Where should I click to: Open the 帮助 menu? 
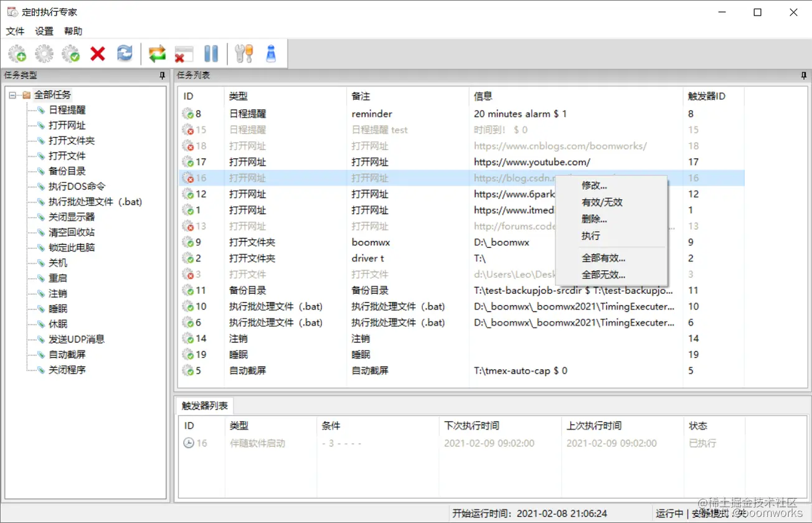(73, 31)
